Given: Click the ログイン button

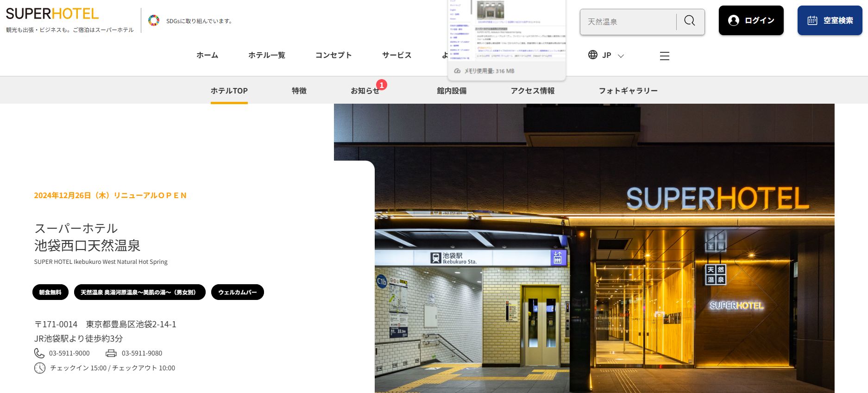Looking at the screenshot, I should point(751,20).
